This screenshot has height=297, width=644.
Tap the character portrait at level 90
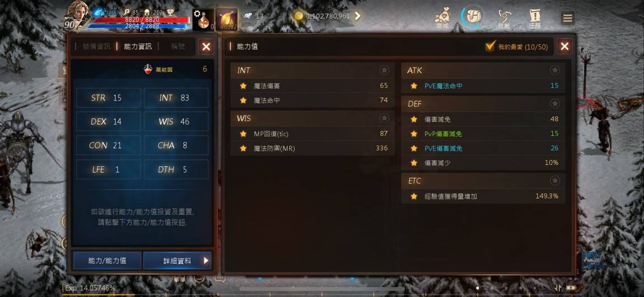(77, 15)
